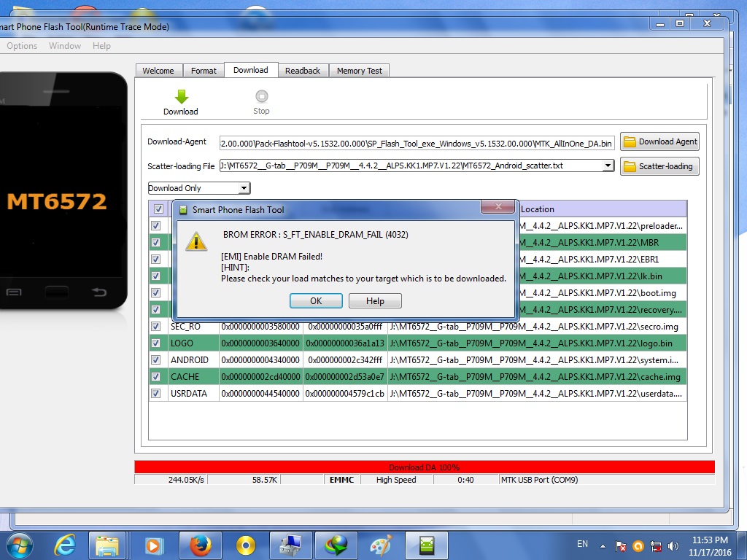Uncheck the USRDATA checkbox
This screenshot has width=747, height=560.
(x=156, y=393)
